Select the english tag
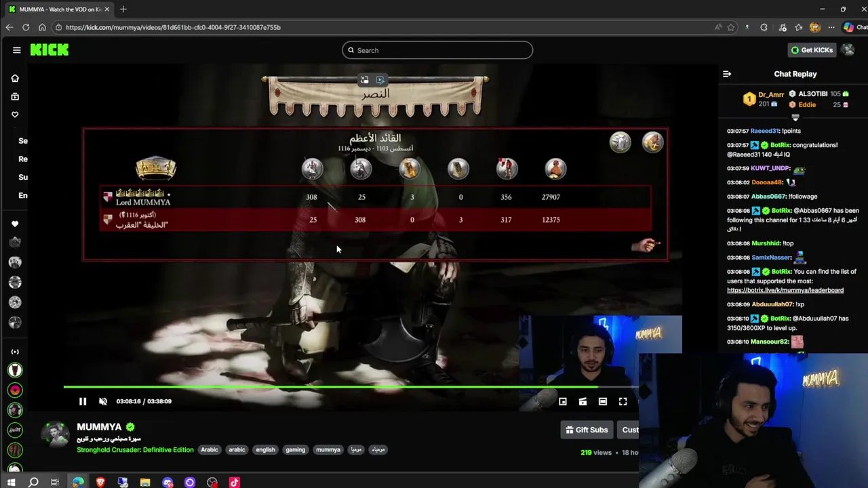The image size is (868, 488). [265, 449]
